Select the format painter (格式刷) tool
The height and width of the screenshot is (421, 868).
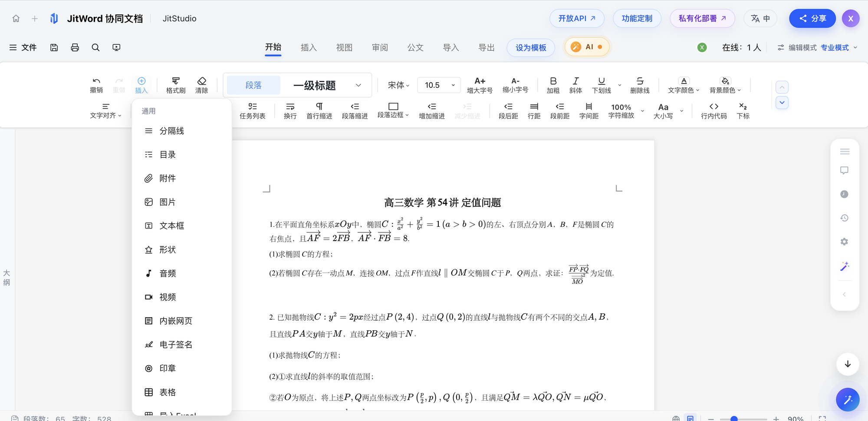176,85
